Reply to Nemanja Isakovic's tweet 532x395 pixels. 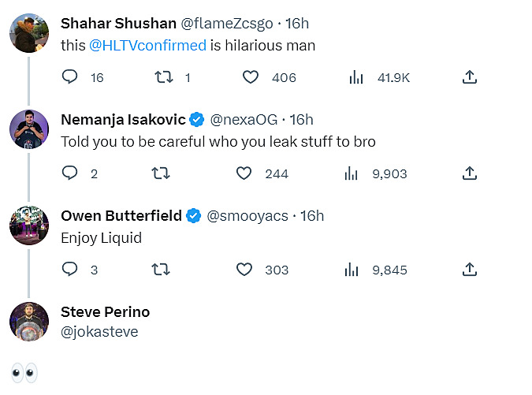(70, 173)
